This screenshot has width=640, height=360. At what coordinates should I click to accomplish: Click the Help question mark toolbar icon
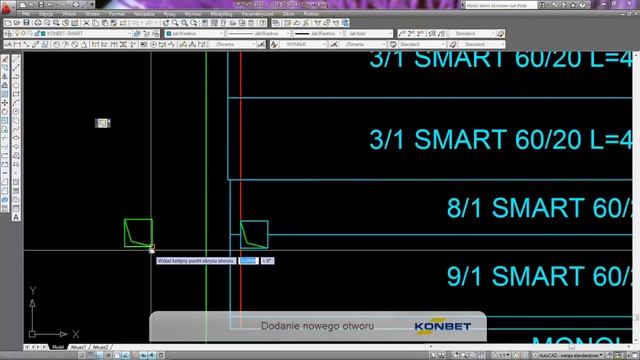(263, 23)
